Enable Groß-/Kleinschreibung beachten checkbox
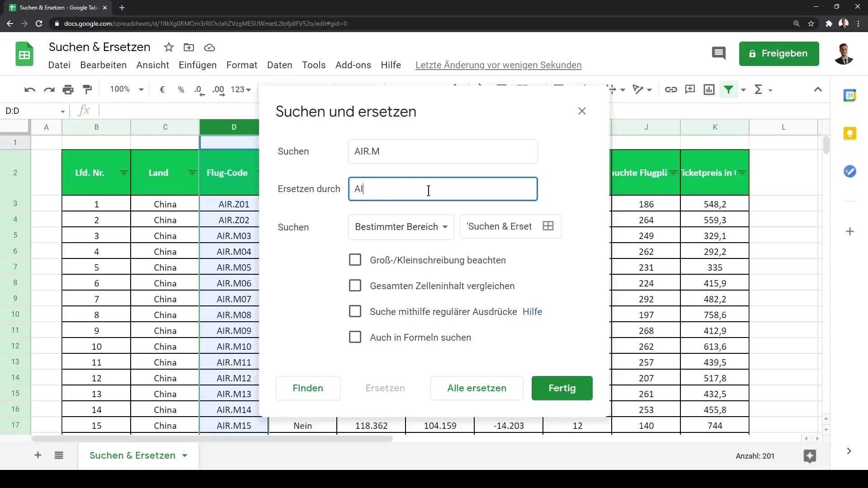The image size is (868, 488). pos(355,260)
